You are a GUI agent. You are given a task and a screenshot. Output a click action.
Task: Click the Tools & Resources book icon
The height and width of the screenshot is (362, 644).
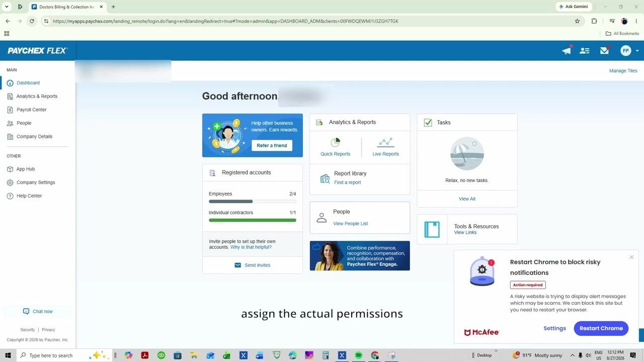click(x=432, y=229)
